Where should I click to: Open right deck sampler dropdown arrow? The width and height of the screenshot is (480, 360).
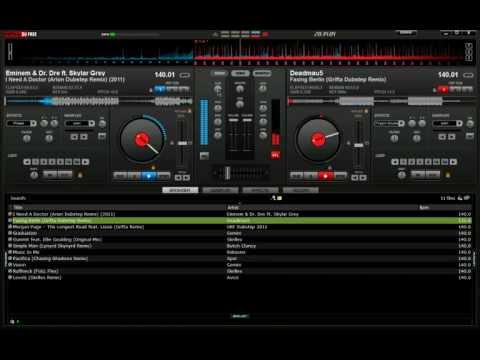point(460,123)
